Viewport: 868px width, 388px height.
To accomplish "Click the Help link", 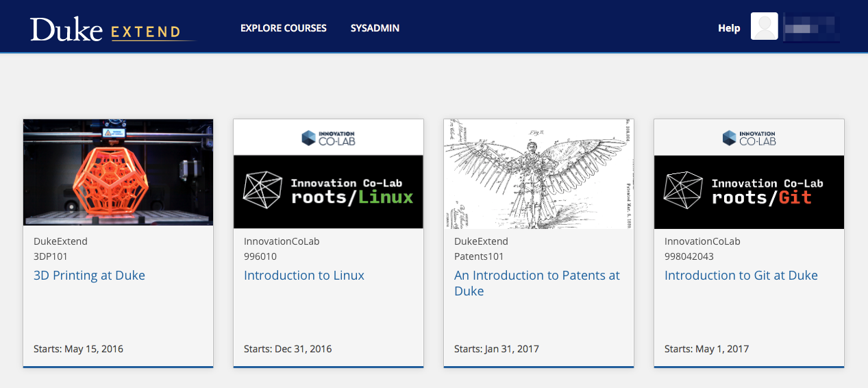I will pos(729,28).
